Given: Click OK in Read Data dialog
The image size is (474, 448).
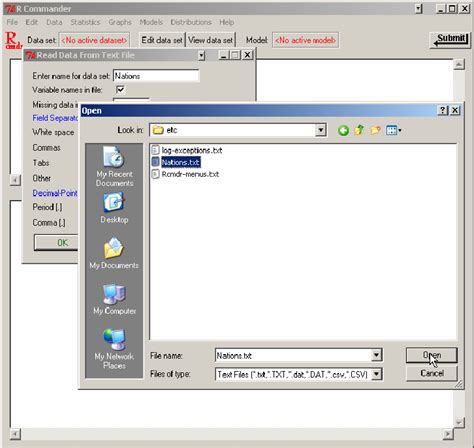Looking at the screenshot, I should [56, 243].
